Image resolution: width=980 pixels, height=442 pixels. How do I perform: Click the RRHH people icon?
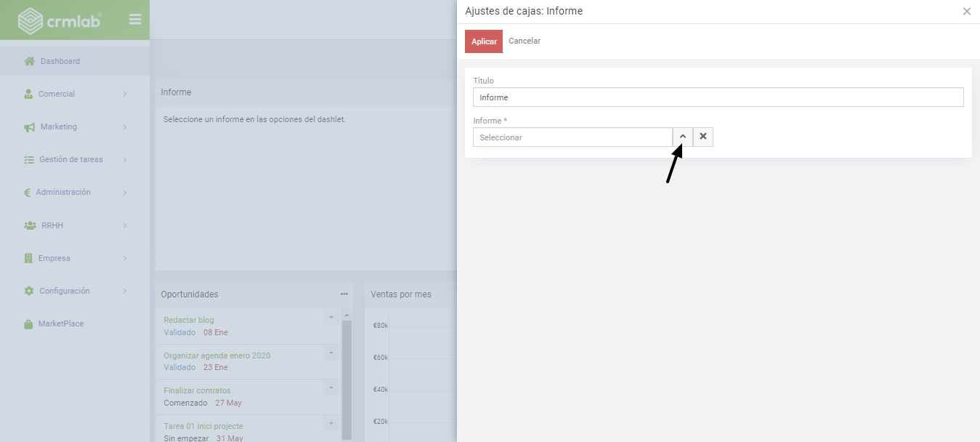(x=30, y=225)
